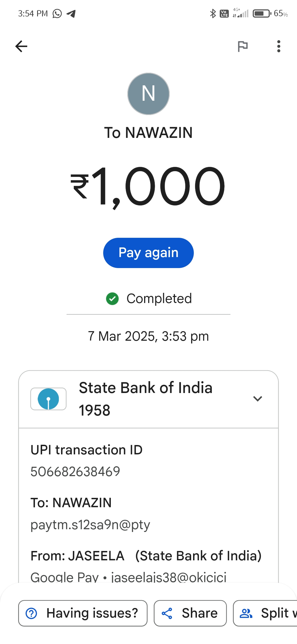Tap the Telegram status bar icon
This screenshot has height=644, width=297.
point(71,13)
